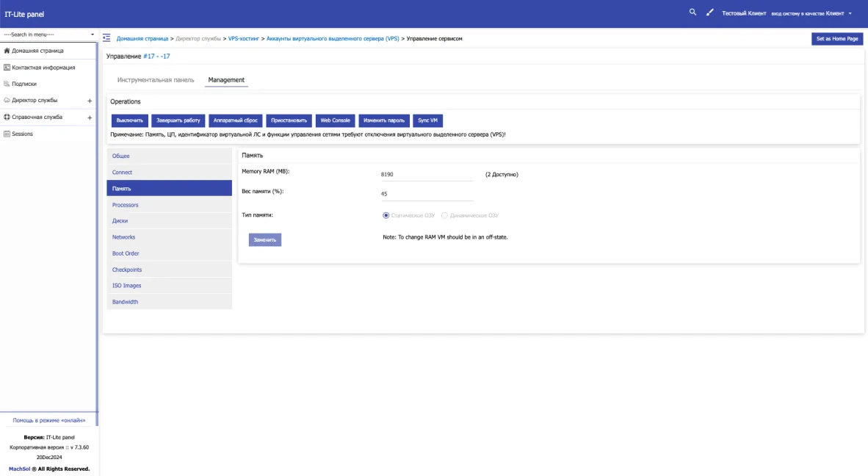The height and width of the screenshot is (476, 868).
Task: Open the Checkpoints section
Action: click(x=170, y=270)
